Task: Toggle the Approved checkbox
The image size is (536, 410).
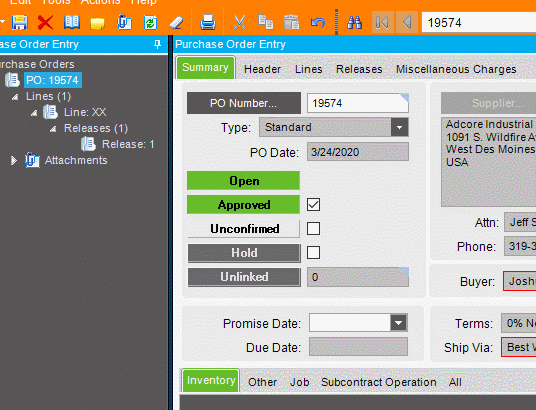Action: pos(313,204)
